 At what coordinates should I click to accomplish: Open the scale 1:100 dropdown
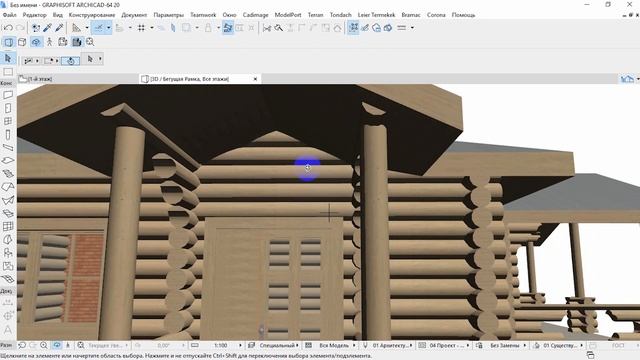[222, 345]
